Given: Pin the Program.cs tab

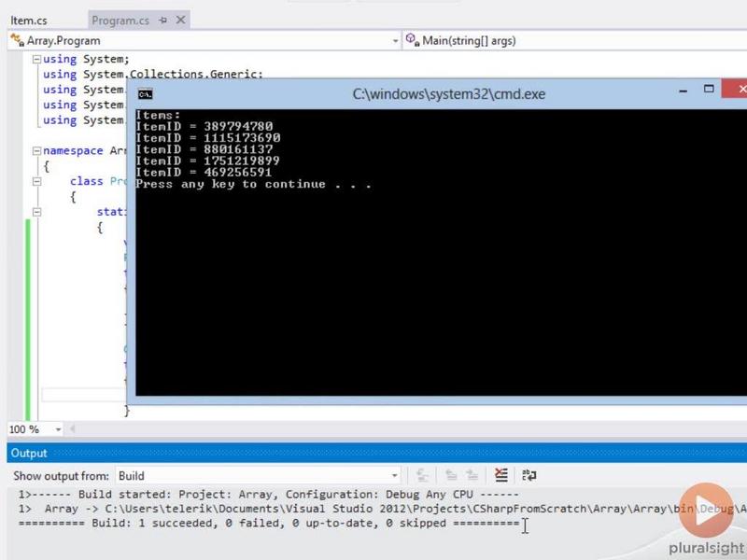Looking at the screenshot, I should (x=162, y=21).
